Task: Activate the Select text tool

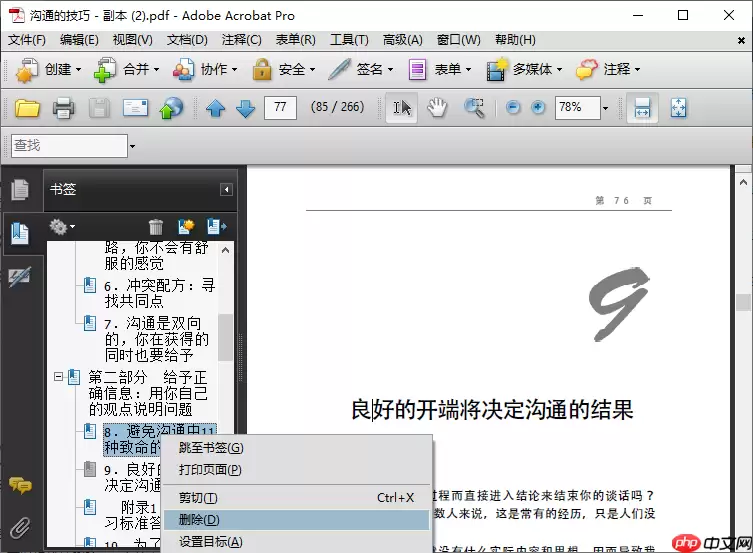Action: point(402,108)
